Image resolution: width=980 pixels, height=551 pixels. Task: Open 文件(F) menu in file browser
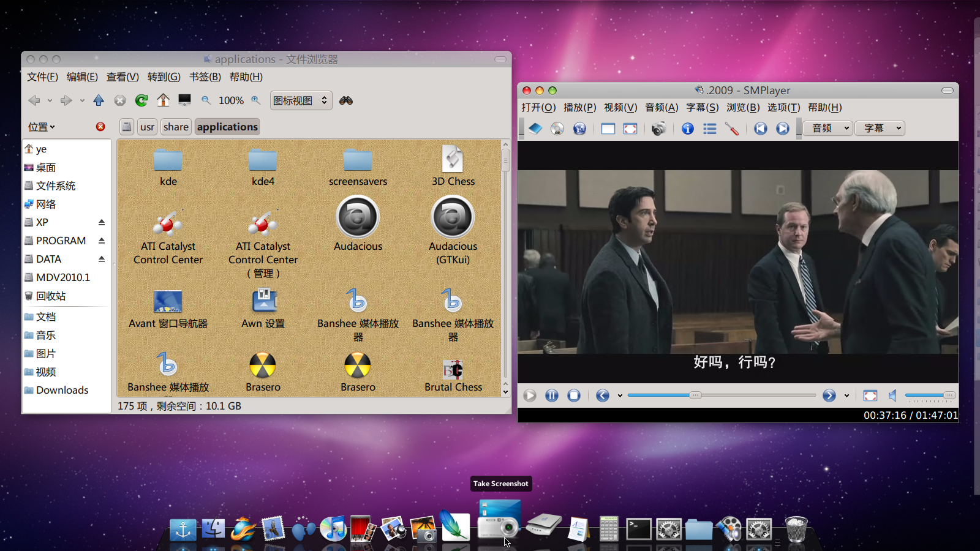pyautogui.click(x=42, y=77)
